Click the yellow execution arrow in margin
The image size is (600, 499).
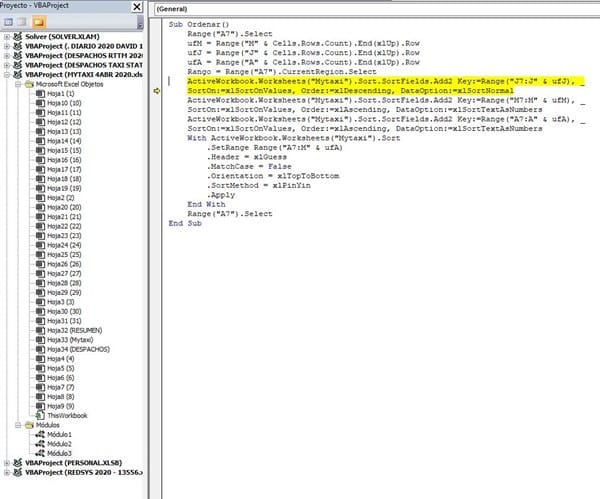(157, 91)
